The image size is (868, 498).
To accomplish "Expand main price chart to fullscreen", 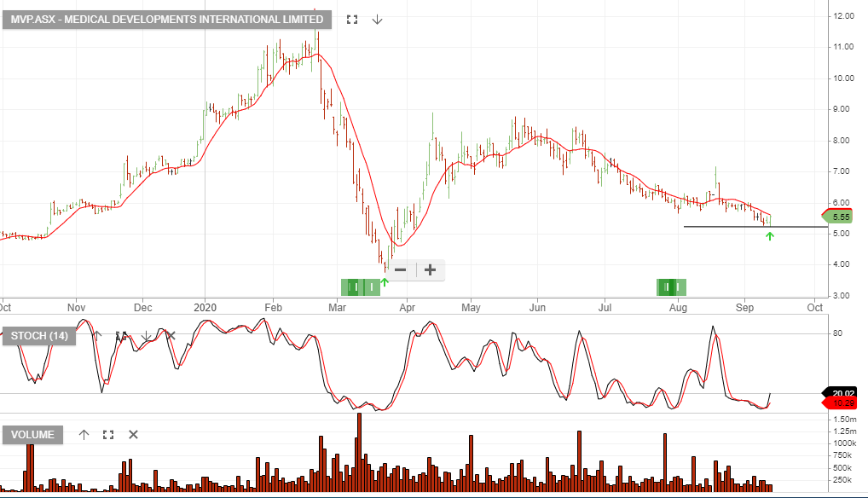I will pyautogui.click(x=352, y=20).
